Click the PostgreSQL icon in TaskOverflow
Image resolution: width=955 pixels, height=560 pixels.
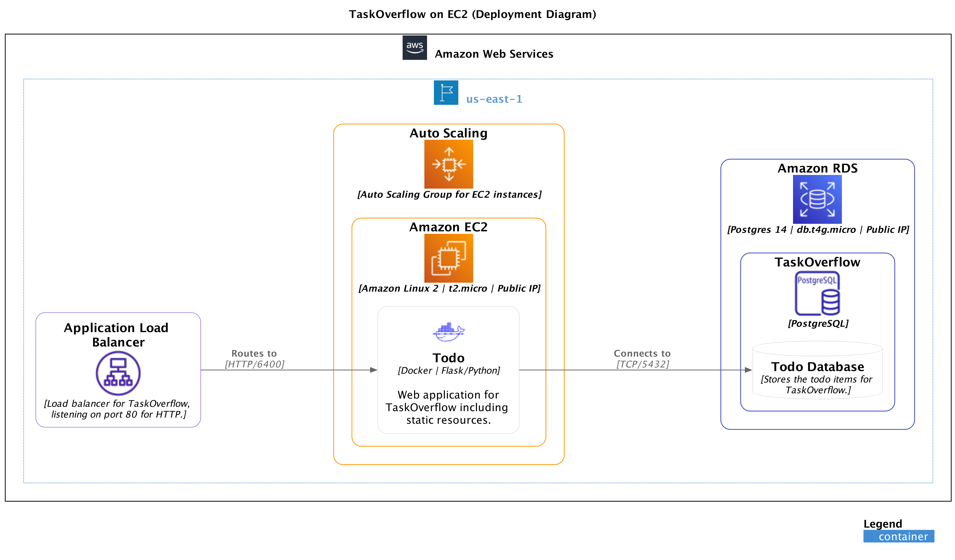click(x=817, y=293)
